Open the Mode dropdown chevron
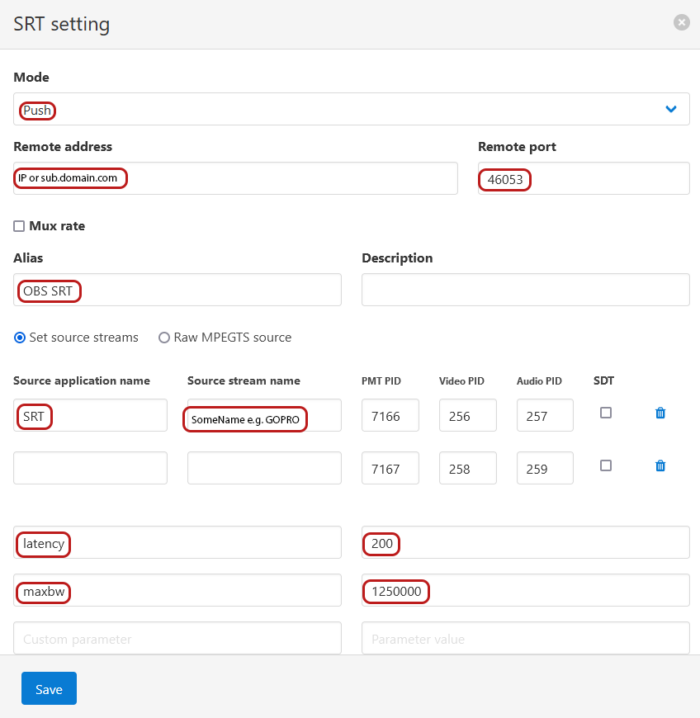Image resolution: width=700 pixels, height=718 pixels. click(x=671, y=109)
